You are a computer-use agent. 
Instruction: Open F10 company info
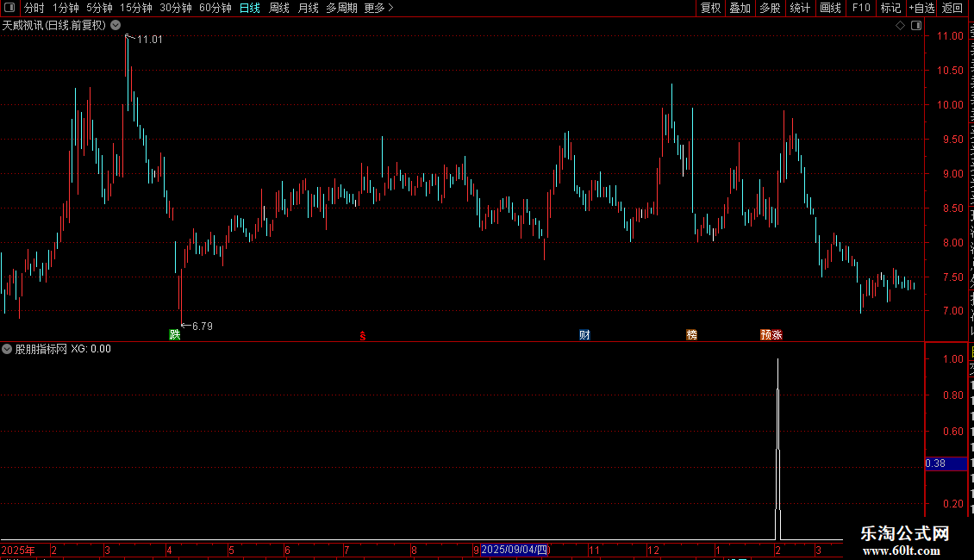(861, 8)
